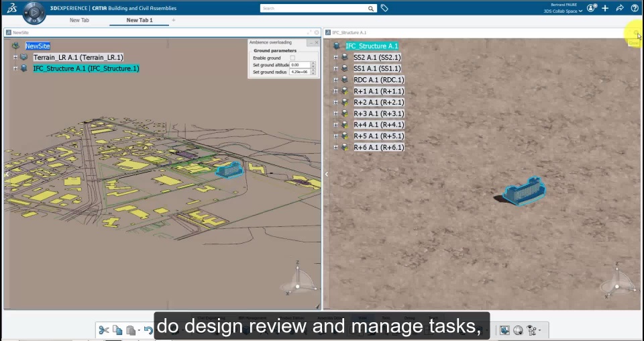Click the highlighted building in NewSite view
Viewport: 644px width, 341px height.
(x=229, y=169)
